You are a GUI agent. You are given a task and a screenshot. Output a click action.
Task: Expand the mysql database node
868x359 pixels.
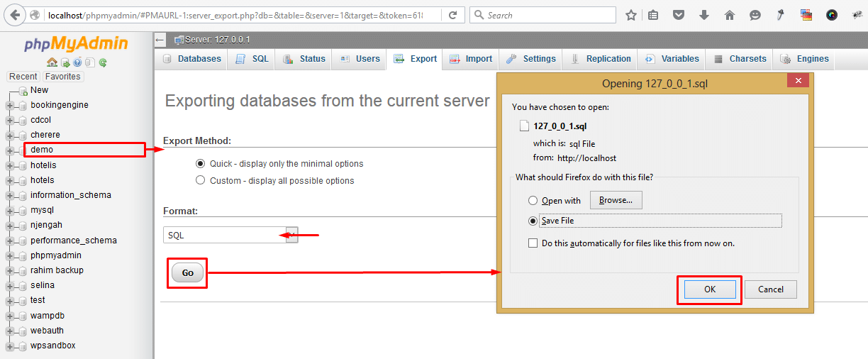point(10,211)
